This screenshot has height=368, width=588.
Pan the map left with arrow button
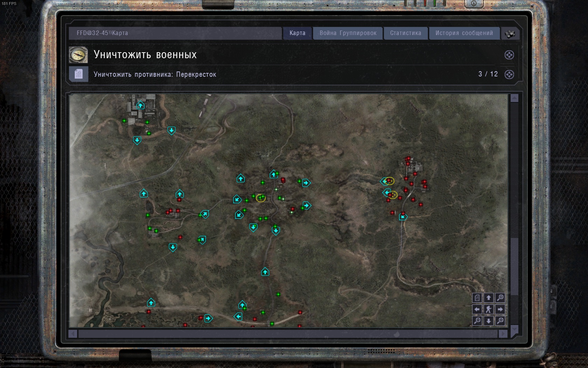click(477, 309)
